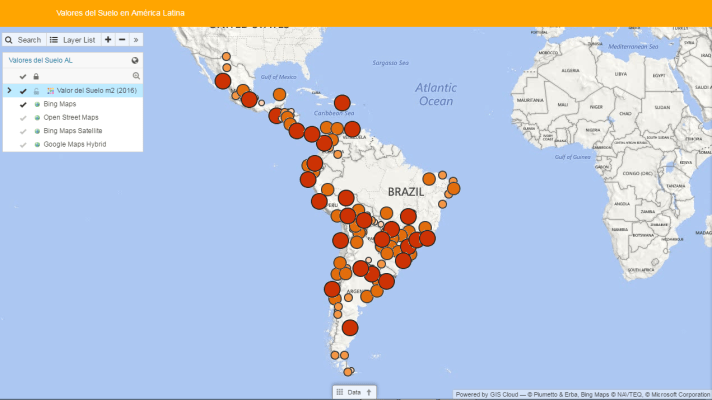712x400 pixels.
Task: Expand more toolbar options double-chevron
Action: [136, 40]
